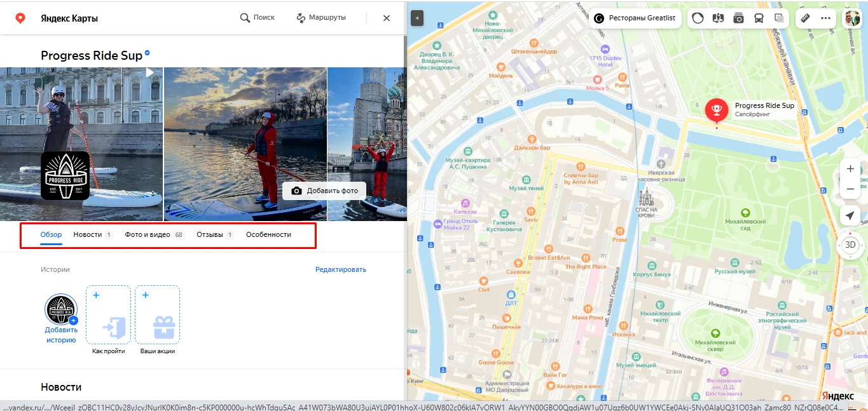This screenshot has width=868, height=411.
Task: Click the Штакеншнейдер restaurant marker
Action: pyautogui.click(x=534, y=43)
